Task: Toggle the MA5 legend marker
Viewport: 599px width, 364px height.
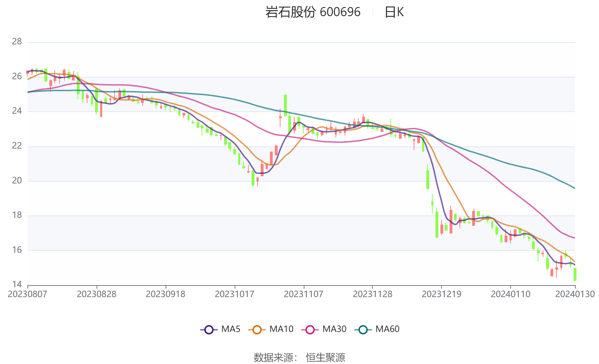Action: (209, 330)
